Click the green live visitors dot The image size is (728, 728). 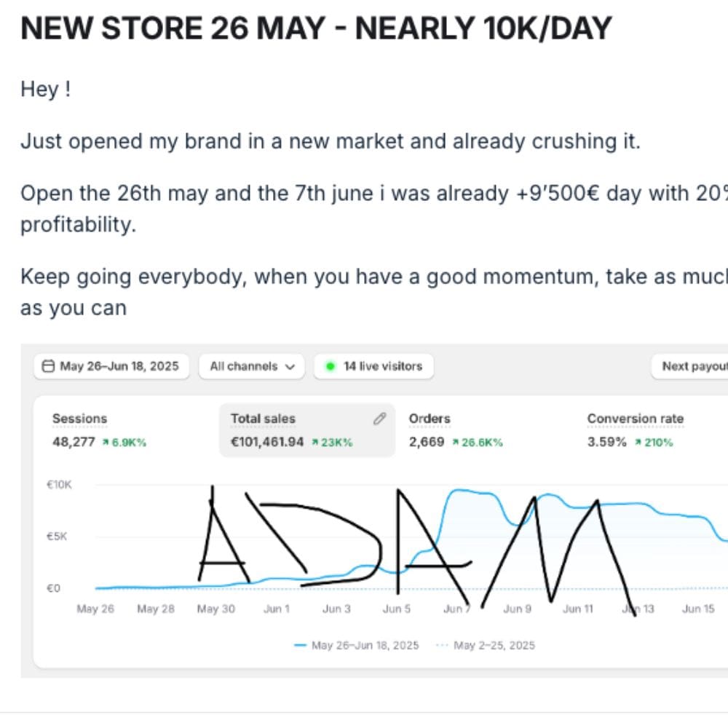pyautogui.click(x=330, y=366)
